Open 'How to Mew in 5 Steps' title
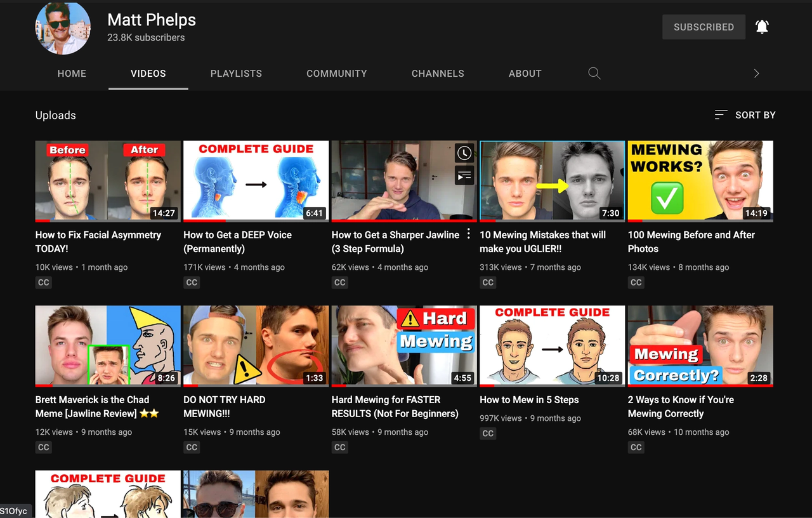Viewport: 812px width, 518px height. pyautogui.click(x=529, y=399)
